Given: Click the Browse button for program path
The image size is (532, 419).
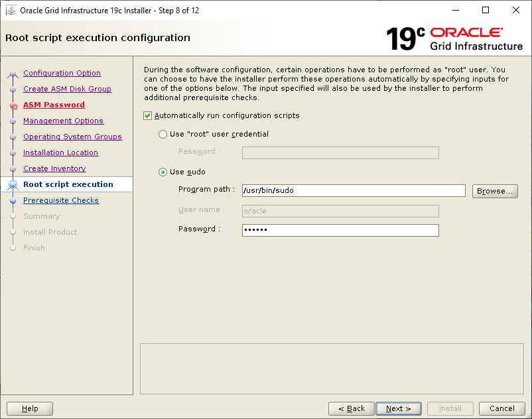Looking at the screenshot, I should tap(495, 191).
